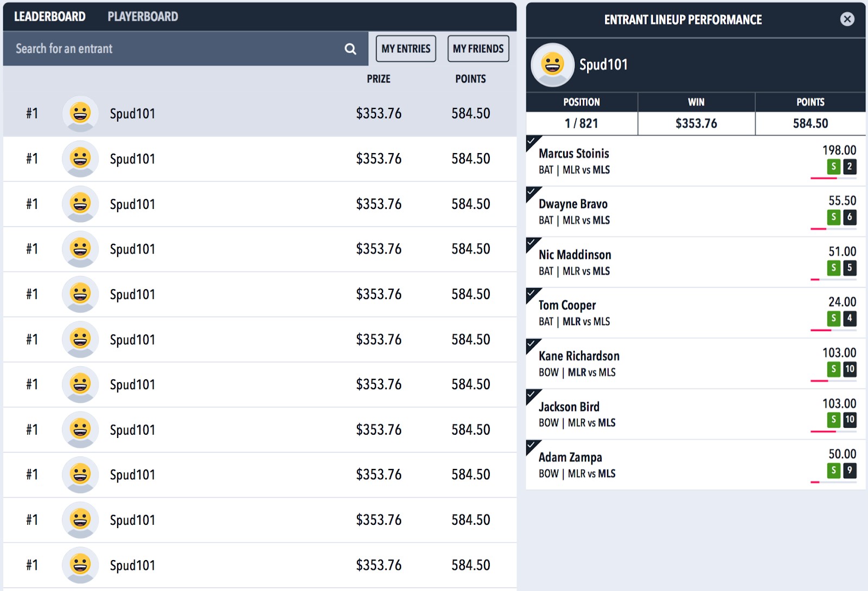868x591 pixels.
Task: Click the green S badge for Adam Zampa
Action: pos(834,470)
